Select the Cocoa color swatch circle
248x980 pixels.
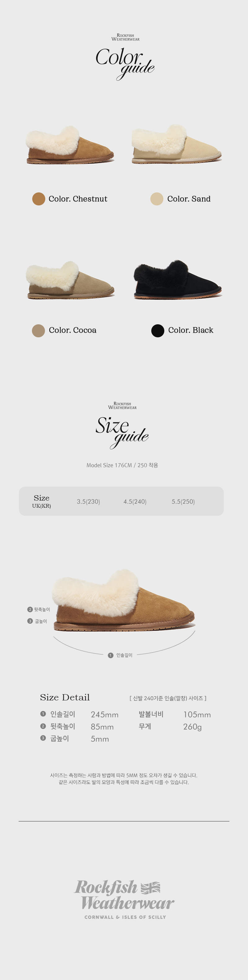pos(38,330)
